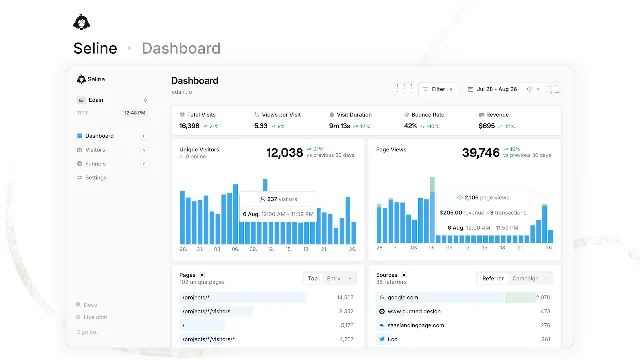640x360 pixels.
Task: Click the Live chat bubble icon
Action: 78,317
